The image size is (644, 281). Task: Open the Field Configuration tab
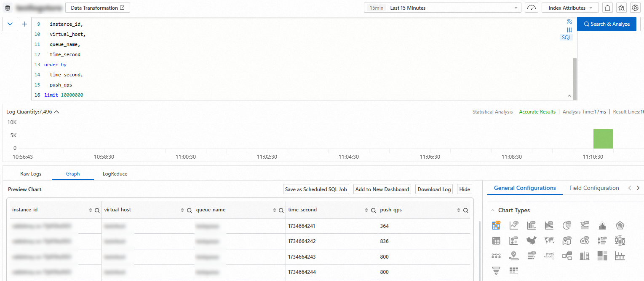coord(594,188)
